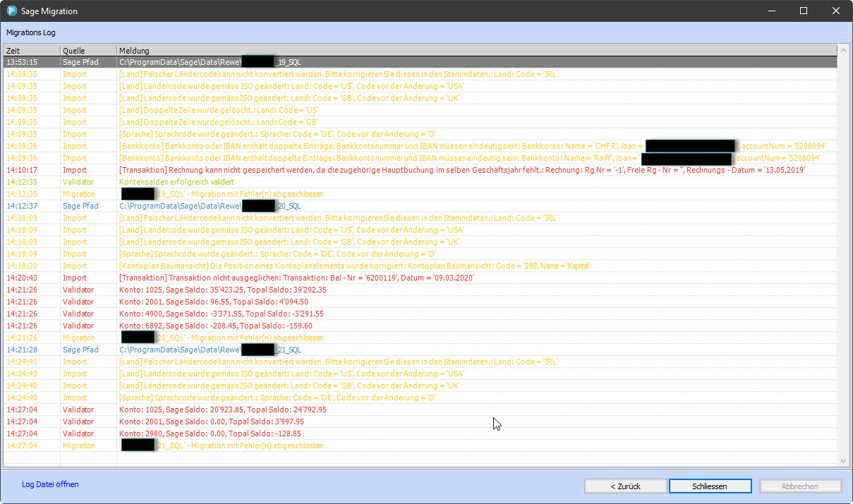Click the Zeit column header

tap(31, 51)
